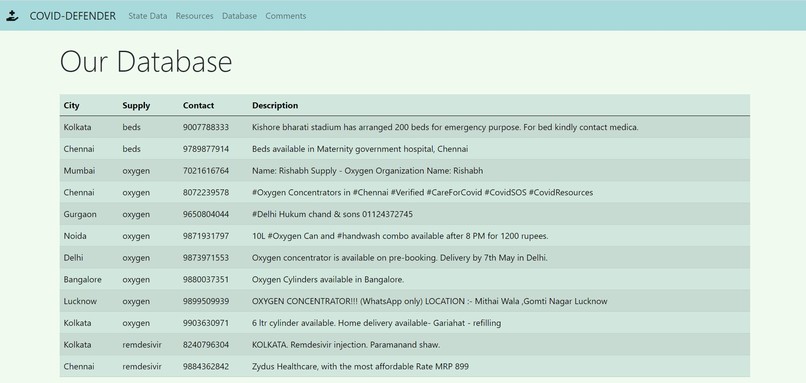This screenshot has width=806, height=383.
Task: Click the Paramanand shaw Remdesivir description
Action: click(x=346, y=344)
